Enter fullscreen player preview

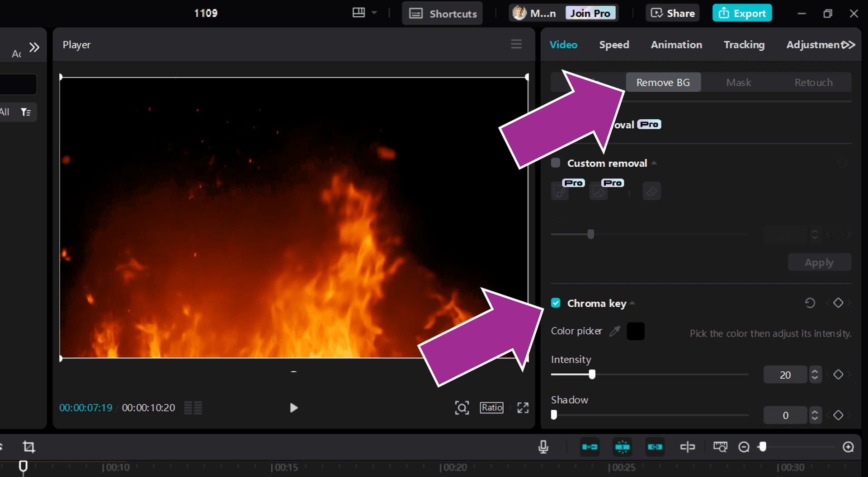coord(523,408)
